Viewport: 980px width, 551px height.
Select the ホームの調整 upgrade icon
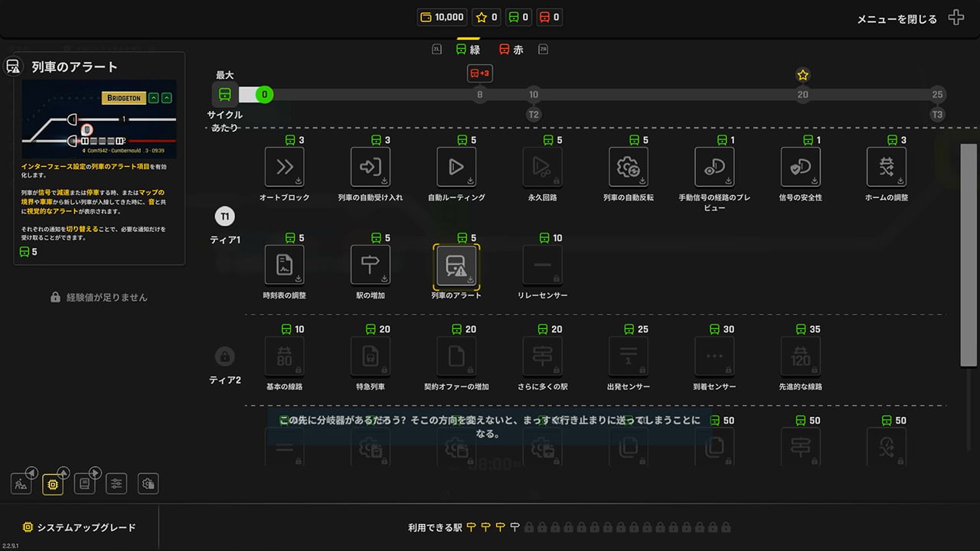[887, 167]
